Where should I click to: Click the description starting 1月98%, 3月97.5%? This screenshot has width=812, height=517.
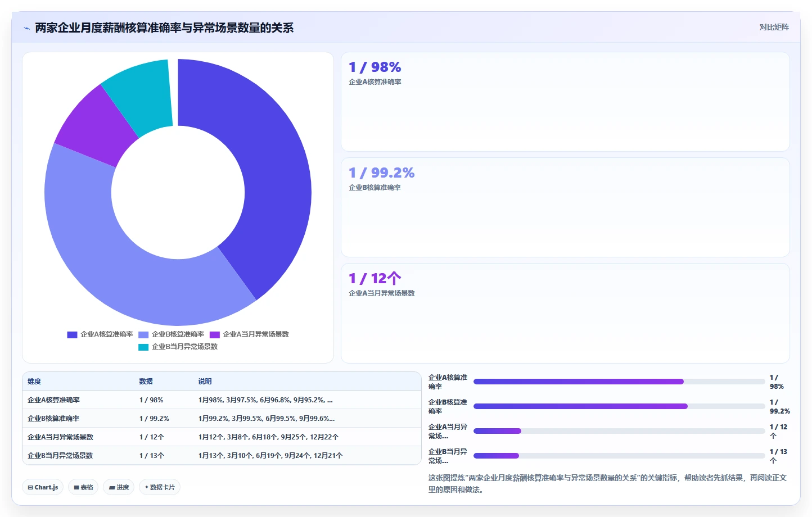(265, 400)
